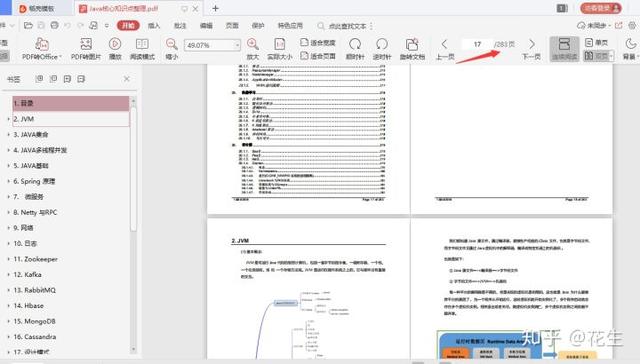Start the slideshow play button
Screen dimensions: 640x364
point(115,49)
